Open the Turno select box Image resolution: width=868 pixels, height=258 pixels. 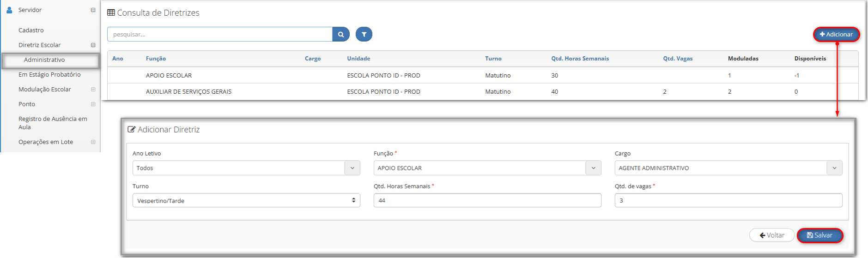(x=246, y=200)
